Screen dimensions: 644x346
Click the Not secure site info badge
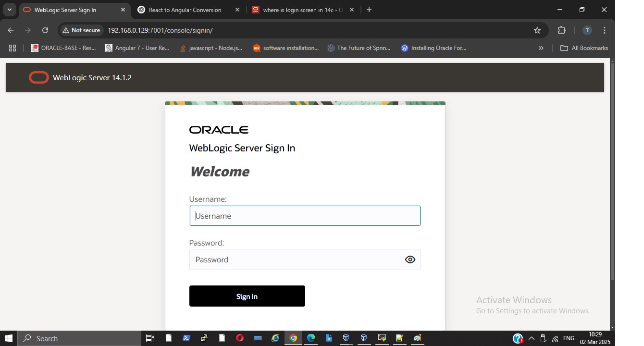81,30
